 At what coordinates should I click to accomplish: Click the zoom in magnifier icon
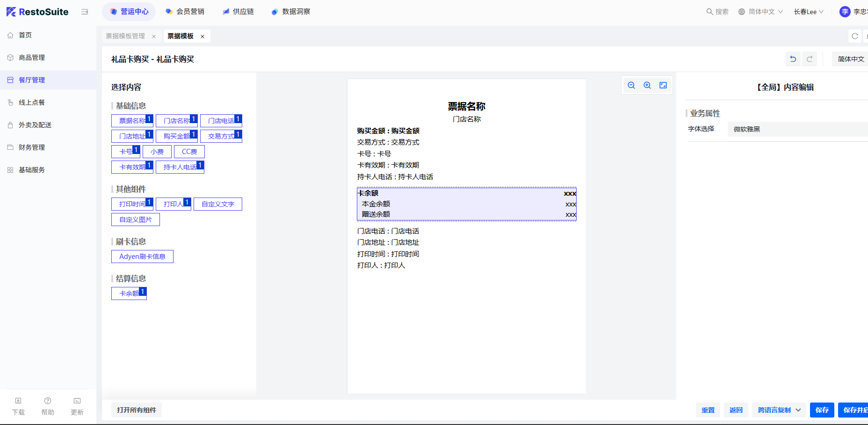[647, 85]
